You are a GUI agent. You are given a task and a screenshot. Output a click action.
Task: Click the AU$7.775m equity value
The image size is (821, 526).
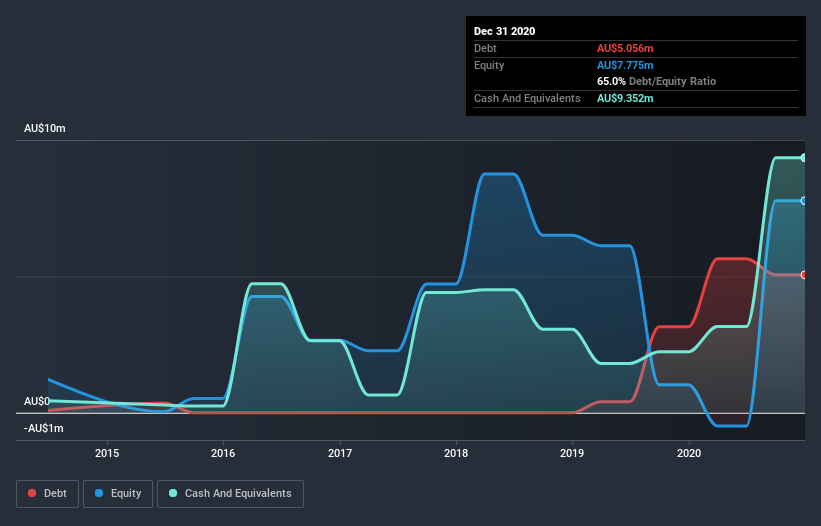pos(625,65)
